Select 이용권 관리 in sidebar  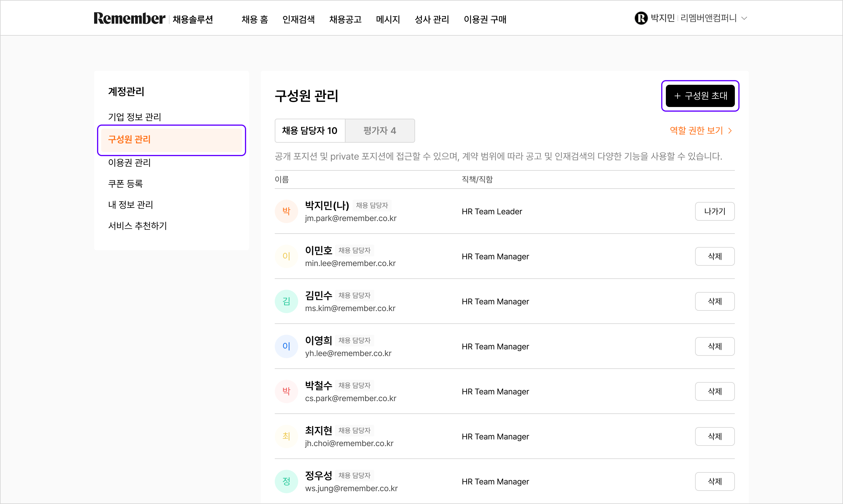(x=129, y=163)
